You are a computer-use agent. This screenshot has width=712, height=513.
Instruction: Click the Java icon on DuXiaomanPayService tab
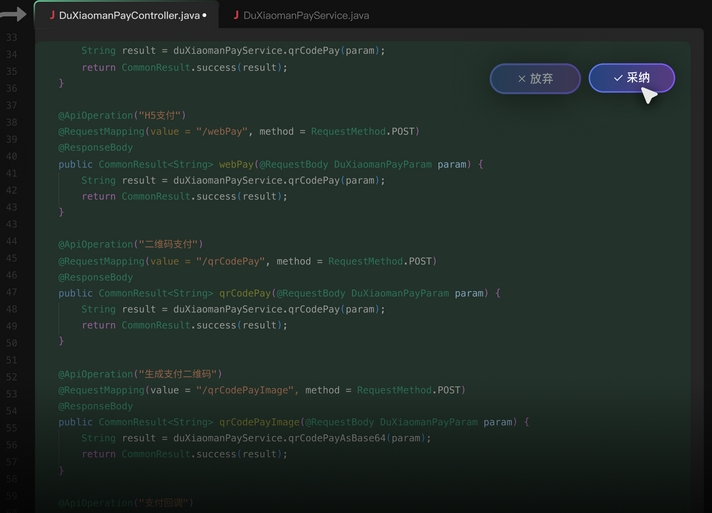(x=235, y=16)
